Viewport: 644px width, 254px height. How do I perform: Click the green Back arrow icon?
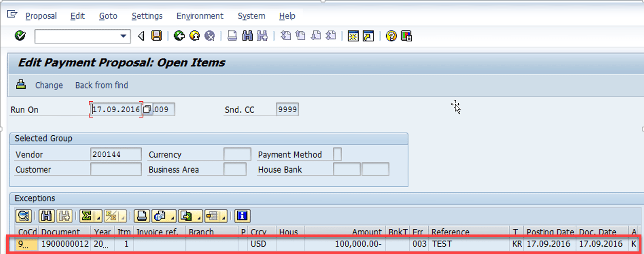point(179,36)
